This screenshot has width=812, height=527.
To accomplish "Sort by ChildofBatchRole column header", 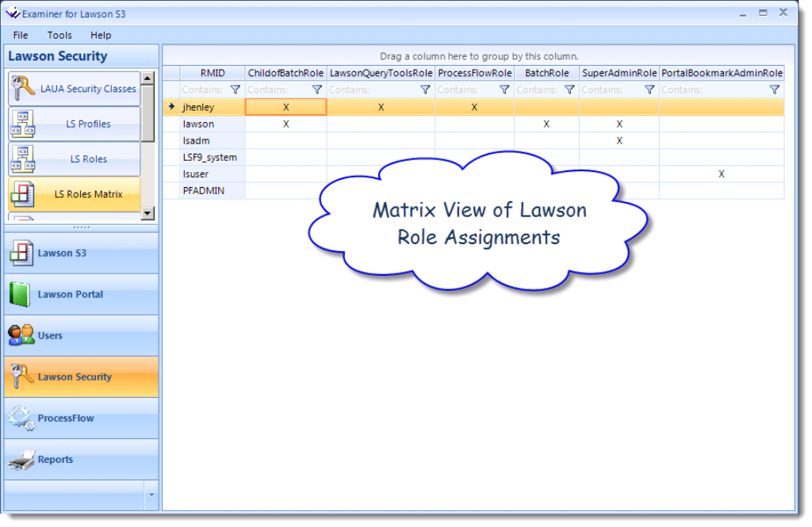I will (x=285, y=73).
